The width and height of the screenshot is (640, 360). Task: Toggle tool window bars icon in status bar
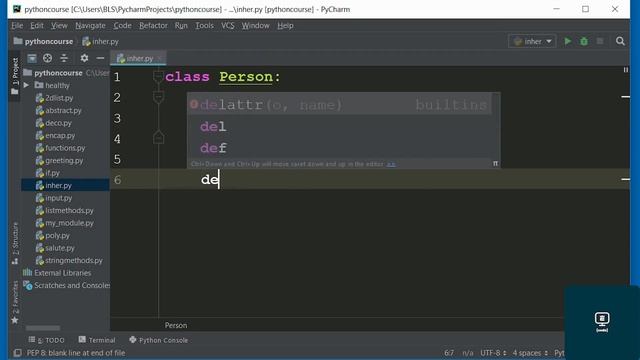coord(17,353)
